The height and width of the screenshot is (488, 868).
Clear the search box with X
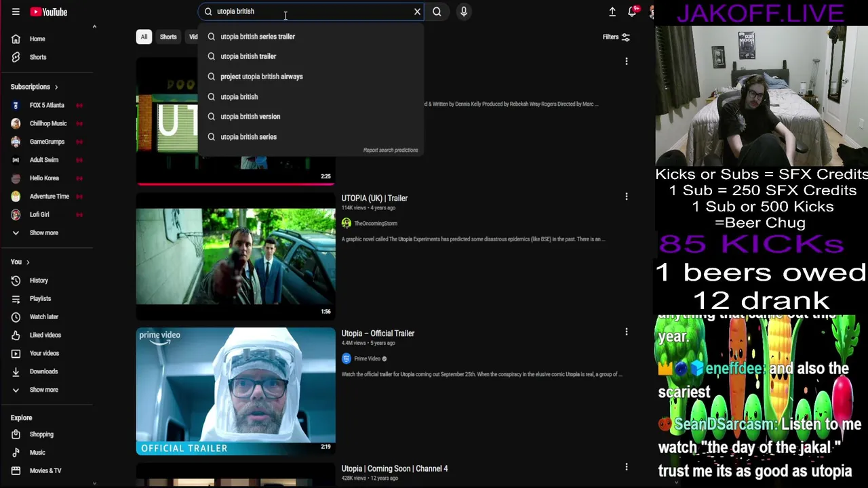[x=417, y=12]
